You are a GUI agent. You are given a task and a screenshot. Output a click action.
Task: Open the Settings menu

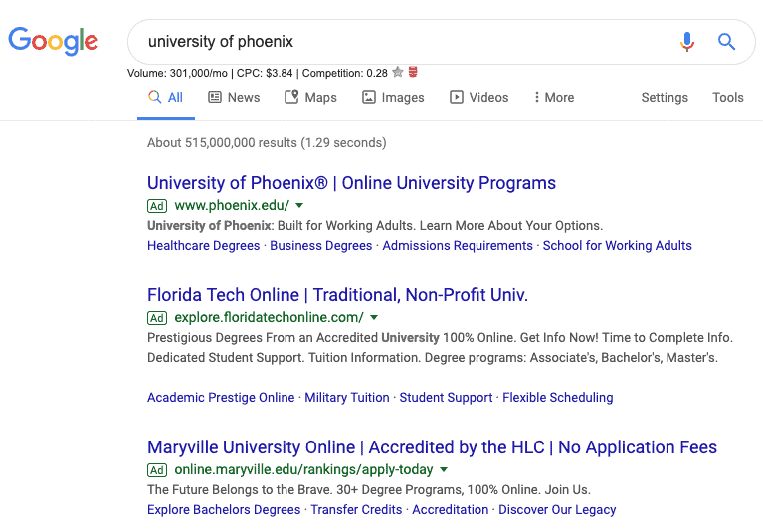(665, 98)
